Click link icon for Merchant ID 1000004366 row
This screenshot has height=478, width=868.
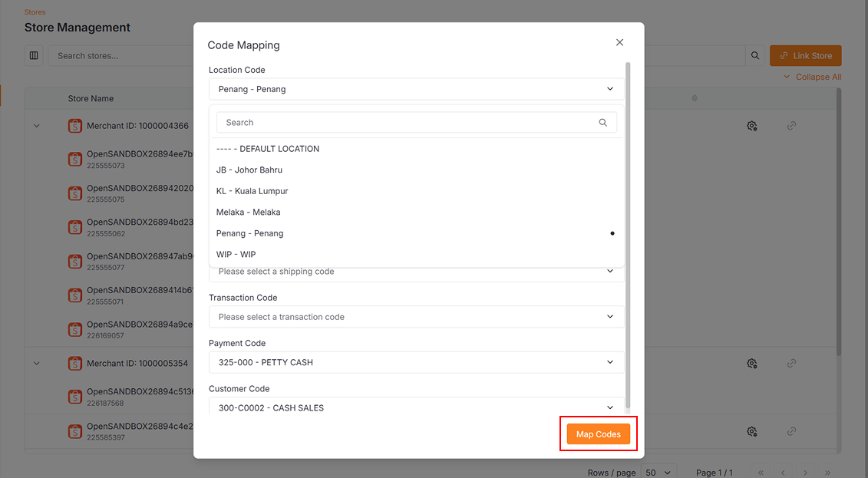[x=791, y=126]
